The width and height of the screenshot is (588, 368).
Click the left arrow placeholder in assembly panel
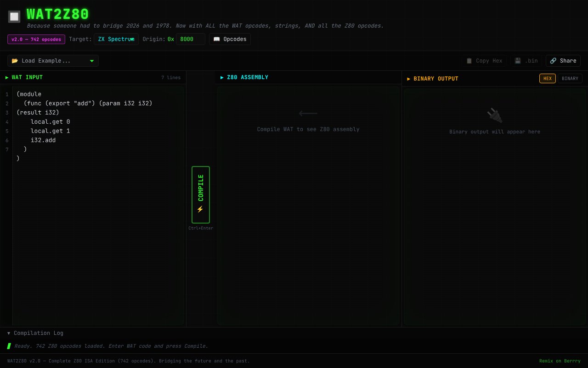[308, 113]
